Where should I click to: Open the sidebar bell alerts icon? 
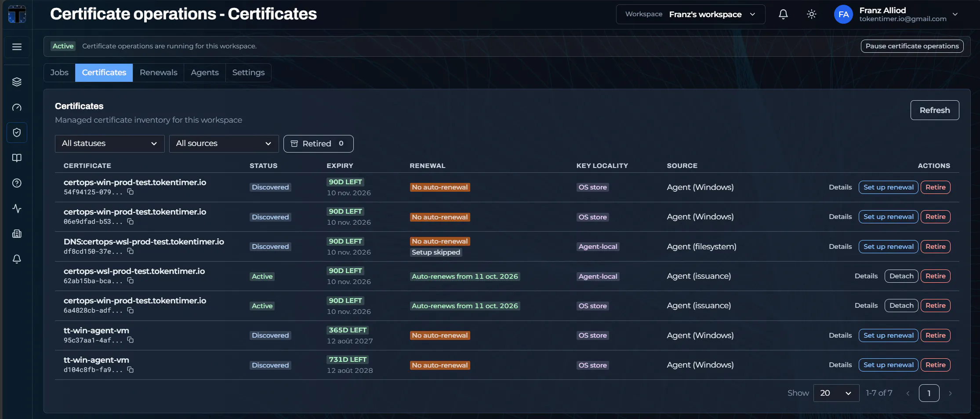tap(17, 259)
